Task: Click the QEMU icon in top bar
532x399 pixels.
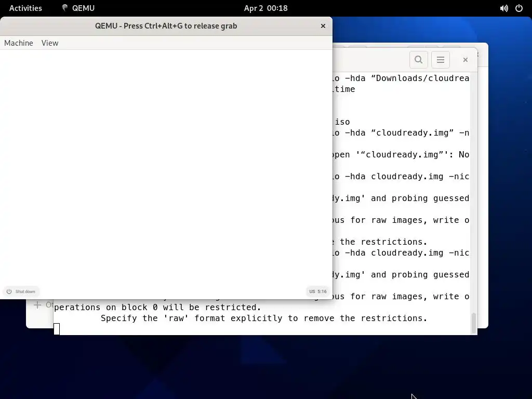Action: pyautogui.click(x=64, y=8)
